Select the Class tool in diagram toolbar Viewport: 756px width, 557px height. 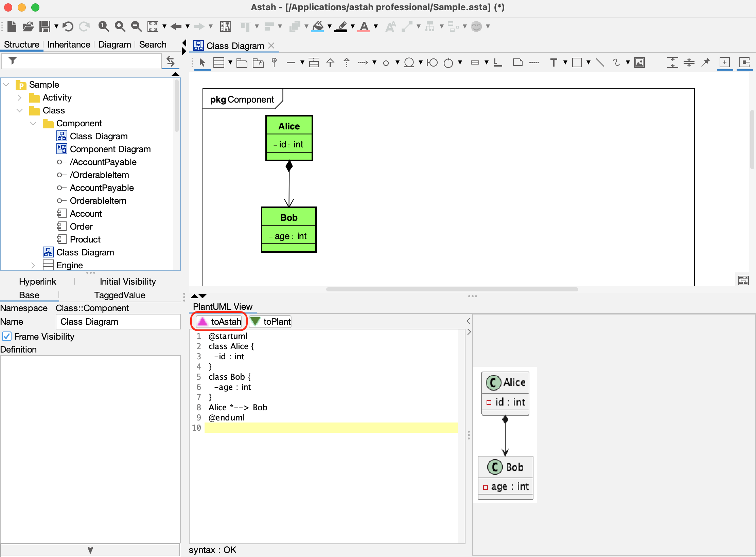tap(219, 62)
